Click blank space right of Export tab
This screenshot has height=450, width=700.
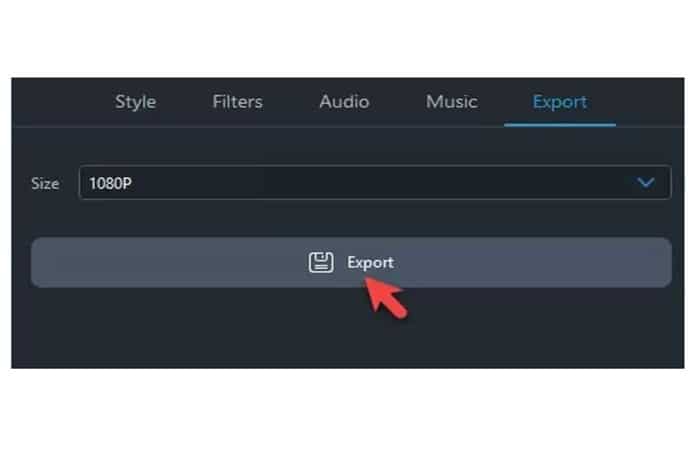click(x=650, y=102)
